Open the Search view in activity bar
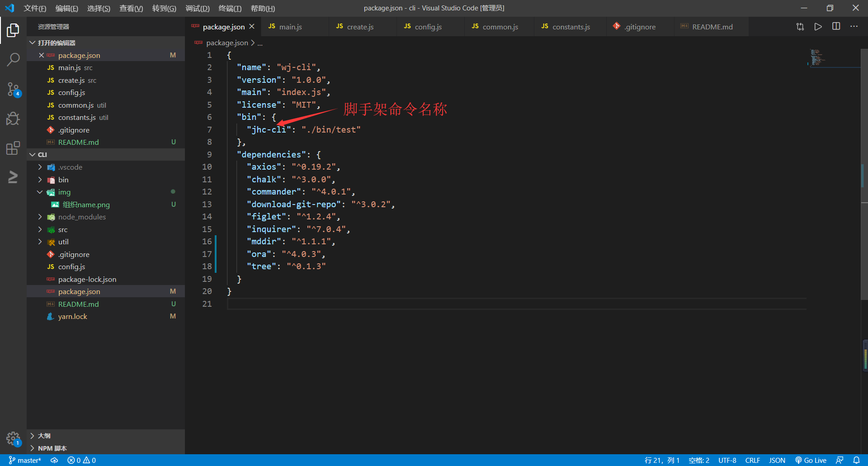Viewport: 868px width, 466px height. pyautogui.click(x=13, y=59)
